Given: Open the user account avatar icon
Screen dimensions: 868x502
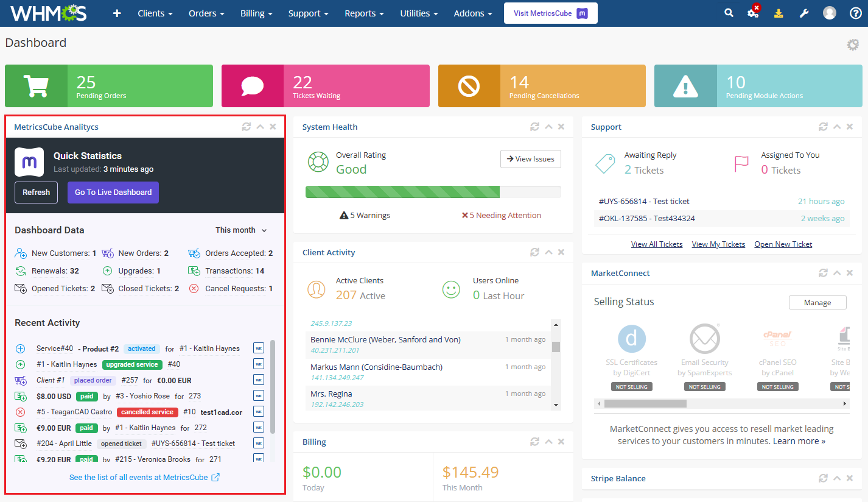Looking at the screenshot, I should tap(830, 13).
